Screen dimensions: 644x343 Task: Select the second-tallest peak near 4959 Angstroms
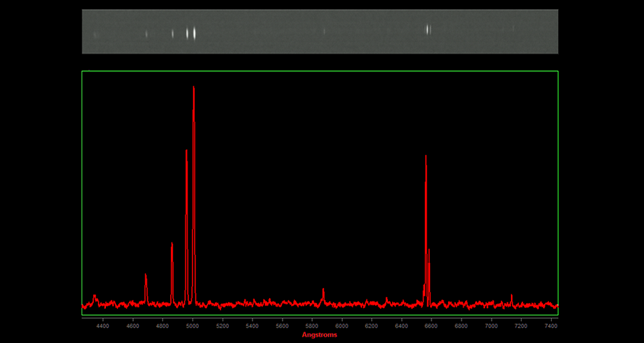186,152
